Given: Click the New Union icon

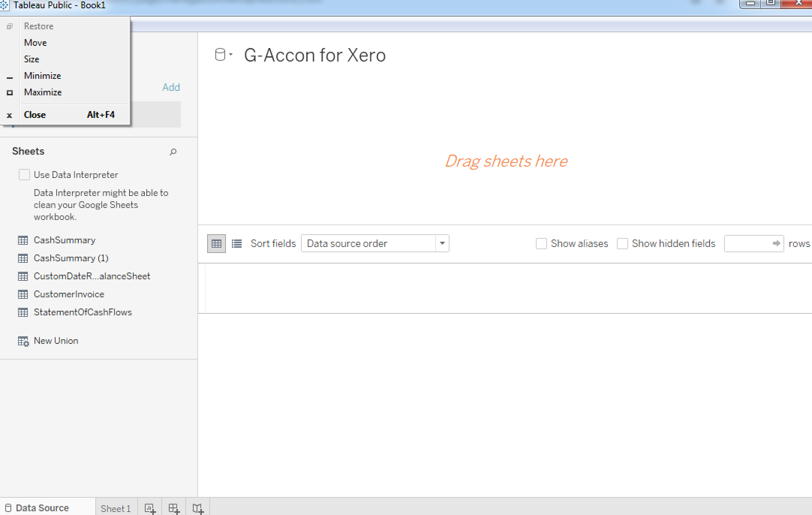Looking at the screenshot, I should coord(23,341).
